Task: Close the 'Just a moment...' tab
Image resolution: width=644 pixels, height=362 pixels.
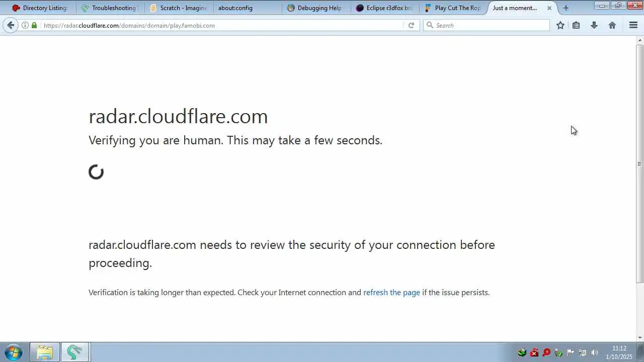Action: [549, 8]
